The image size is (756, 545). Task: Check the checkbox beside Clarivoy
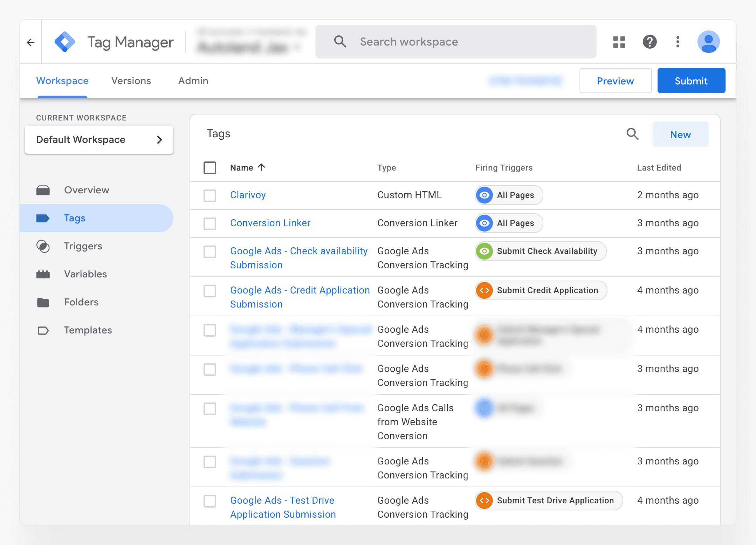coord(210,195)
